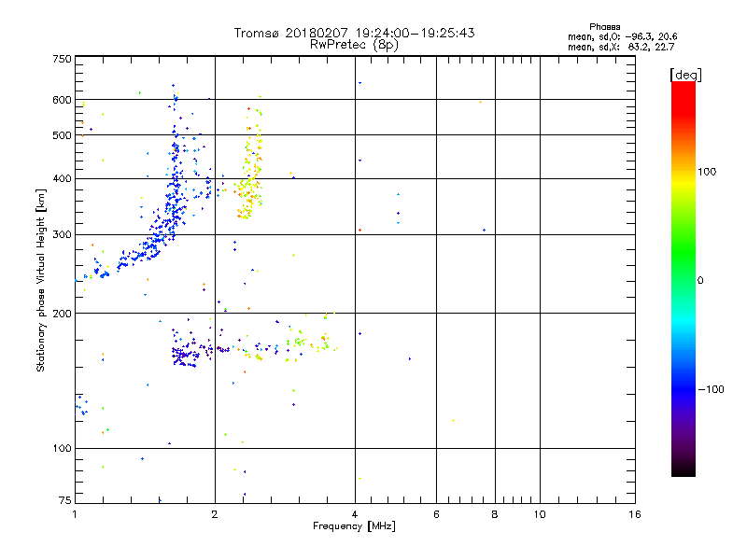The height and width of the screenshot is (560, 747).
Task: Click the x-axis label 'Frequency [MHz]'
Action: click(x=354, y=526)
